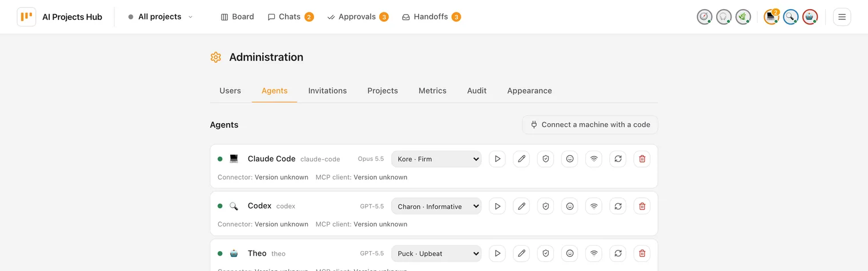Click the shield icon for Claude Code
The height and width of the screenshot is (271, 868).
pos(545,159)
